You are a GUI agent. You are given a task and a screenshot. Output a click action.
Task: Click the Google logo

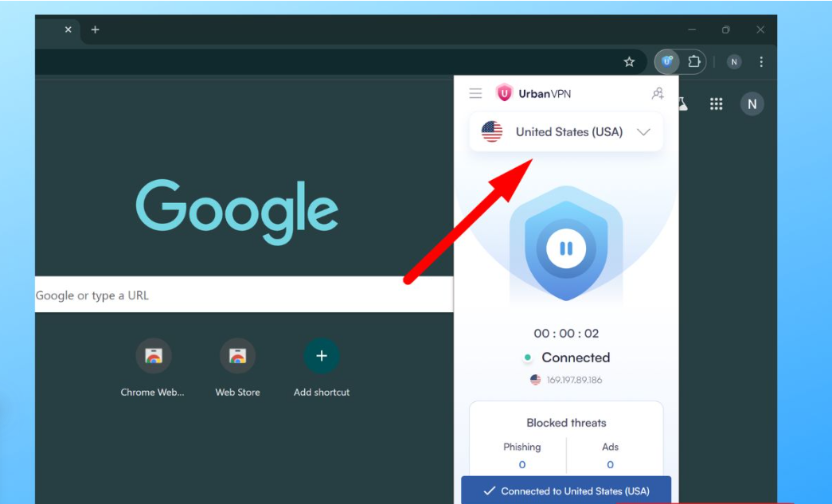pyautogui.click(x=236, y=211)
